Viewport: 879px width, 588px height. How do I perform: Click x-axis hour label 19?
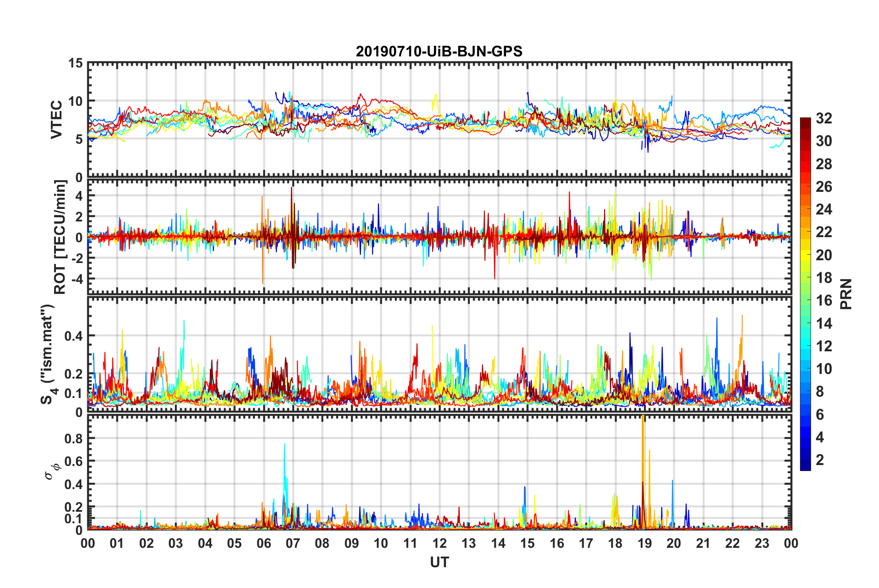click(x=645, y=543)
